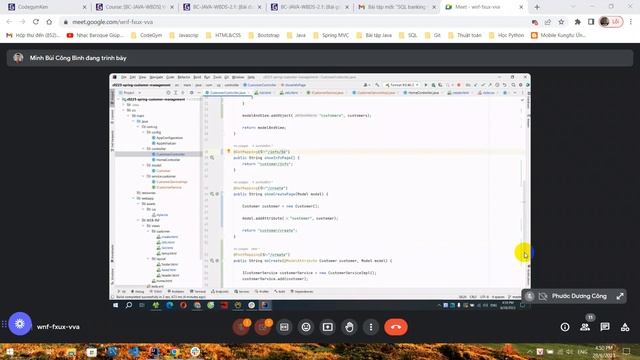The image size is (640, 360).
Task: Click the meeting code wnf-fxux-vva
Action: click(58, 327)
